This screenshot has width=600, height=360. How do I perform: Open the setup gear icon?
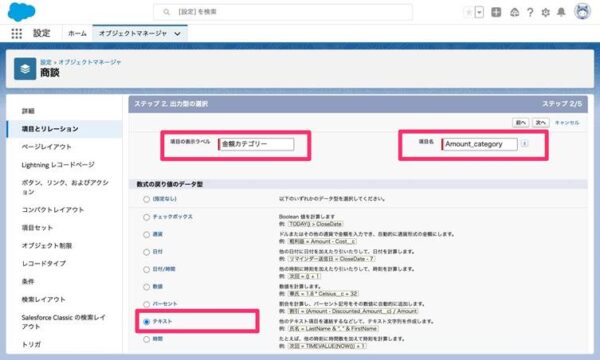[545, 13]
